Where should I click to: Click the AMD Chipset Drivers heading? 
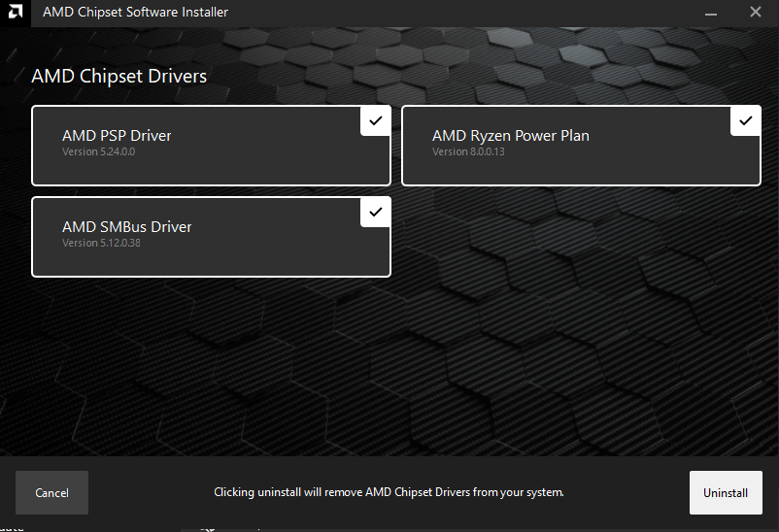[119, 76]
